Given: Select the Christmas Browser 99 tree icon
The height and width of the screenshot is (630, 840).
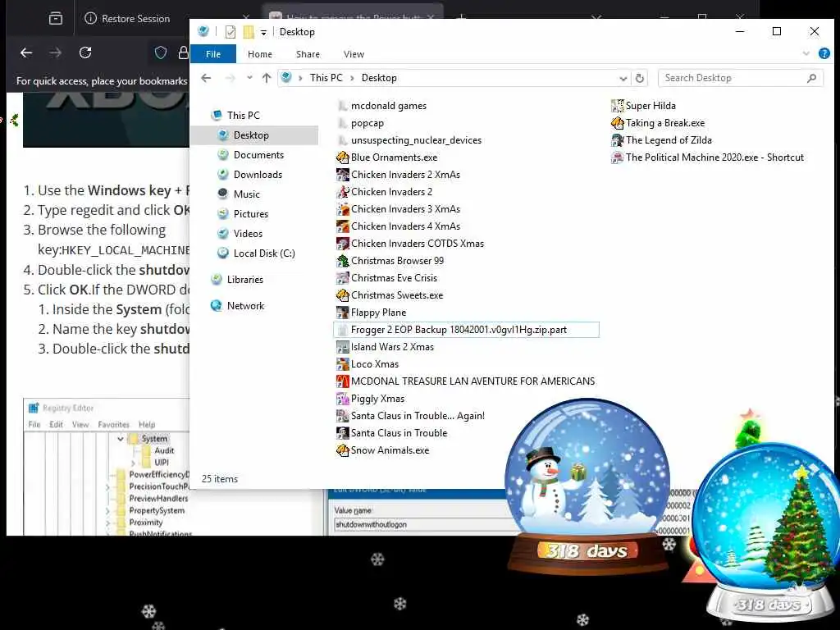Looking at the screenshot, I should point(342,261).
